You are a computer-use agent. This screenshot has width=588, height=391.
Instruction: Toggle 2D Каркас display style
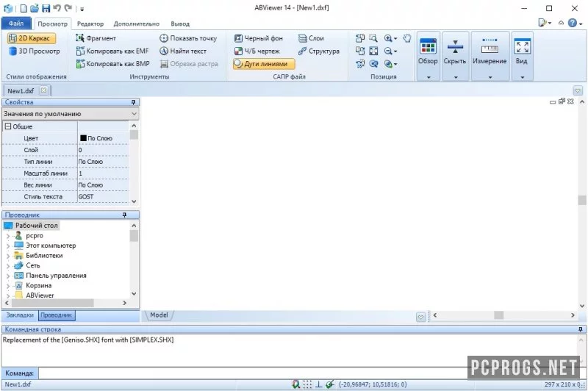click(32, 38)
